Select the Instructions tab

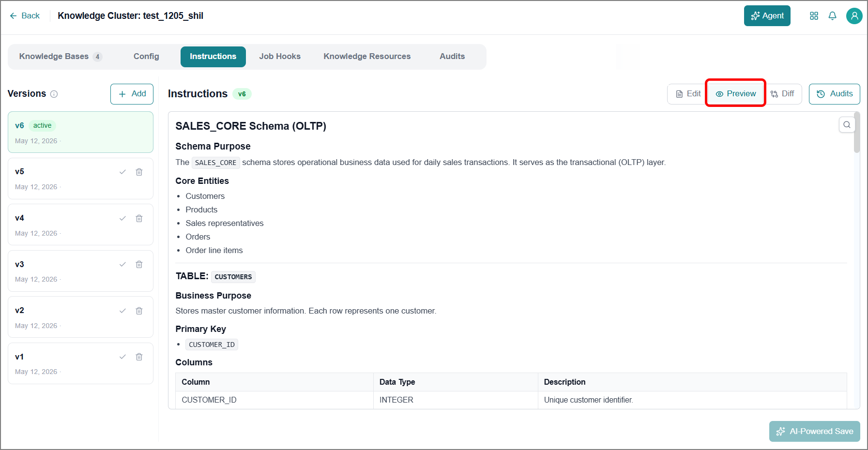click(x=213, y=57)
